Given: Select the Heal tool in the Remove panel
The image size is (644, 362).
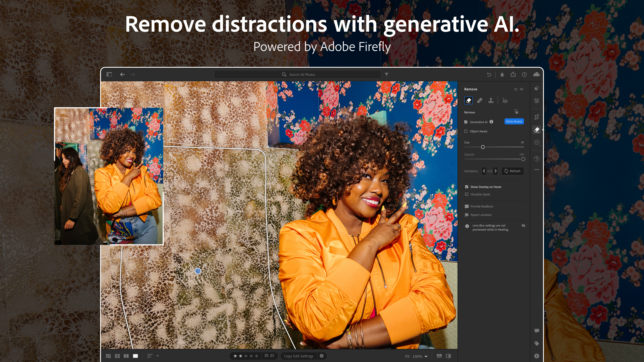Looking at the screenshot, I should tap(480, 100).
